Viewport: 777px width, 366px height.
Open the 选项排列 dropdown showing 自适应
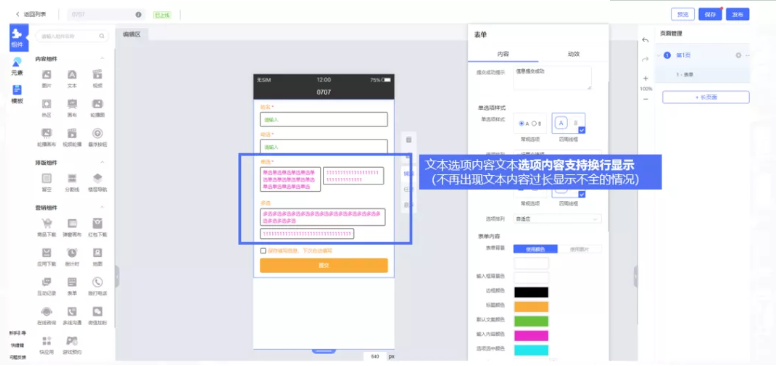pyautogui.click(x=557, y=218)
